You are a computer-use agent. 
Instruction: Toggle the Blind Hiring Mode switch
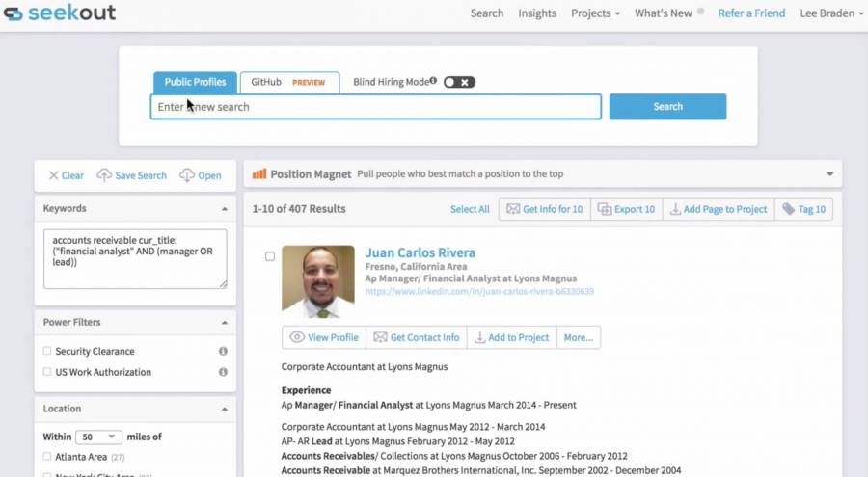(459, 82)
